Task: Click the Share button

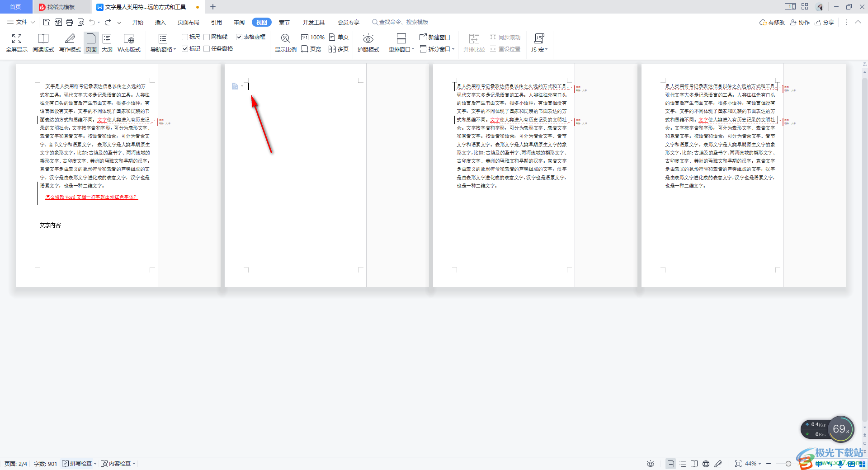Action: 825,22
